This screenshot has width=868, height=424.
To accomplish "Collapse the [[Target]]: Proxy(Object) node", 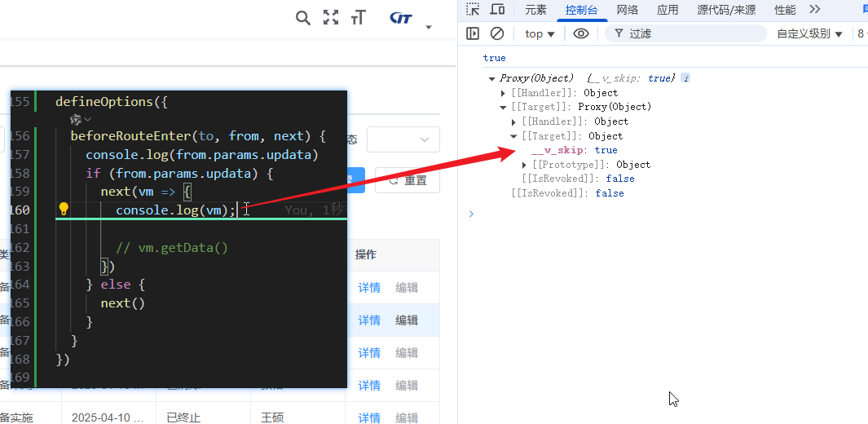I will (x=503, y=108).
